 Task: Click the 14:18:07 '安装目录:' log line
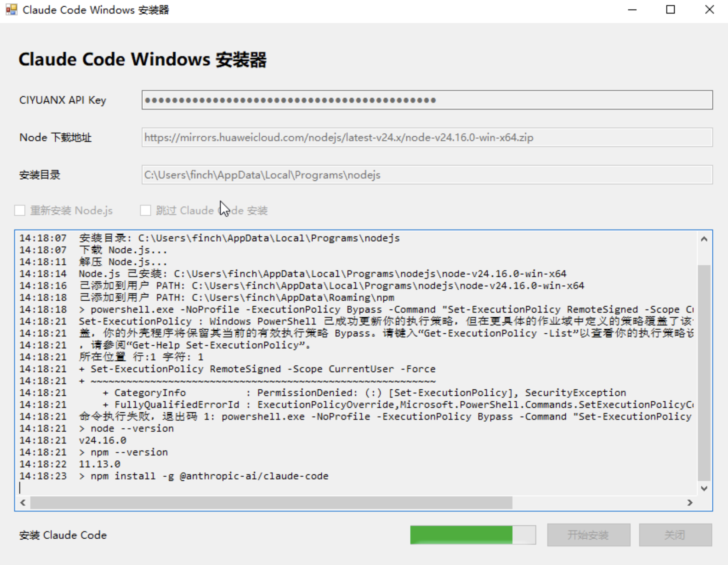(209, 238)
